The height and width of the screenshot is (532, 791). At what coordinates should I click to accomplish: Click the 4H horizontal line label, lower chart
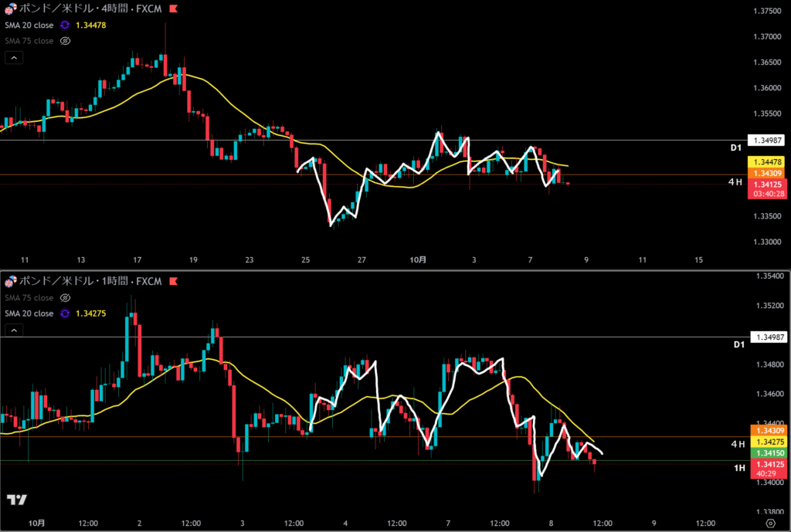(x=737, y=444)
